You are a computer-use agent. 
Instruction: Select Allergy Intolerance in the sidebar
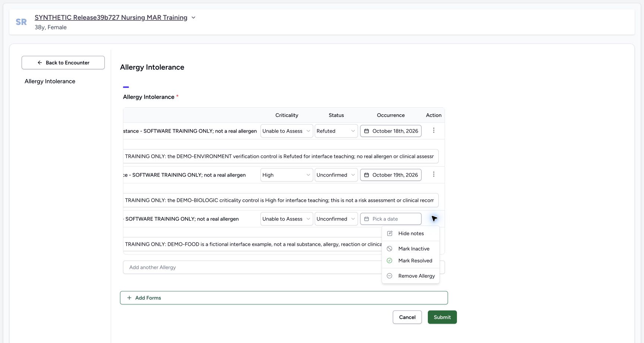[x=50, y=81]
